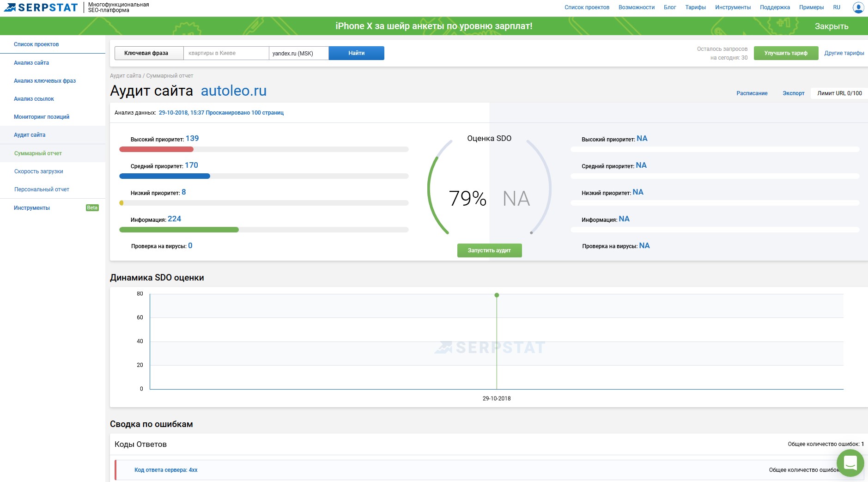This screenshot has height=482, width=868.
Task: Select Анализ сайта in the sidebar
Action: tap(31, 63)
